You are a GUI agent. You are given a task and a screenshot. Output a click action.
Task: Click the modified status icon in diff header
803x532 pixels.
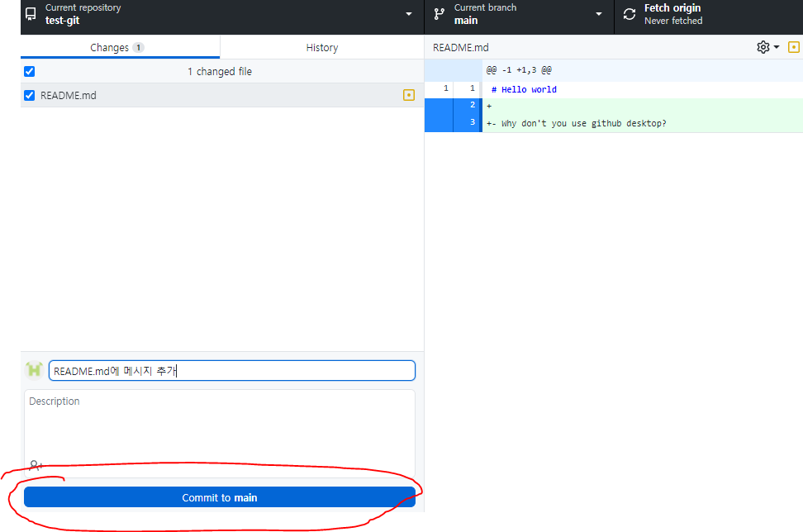click(793, 47)
